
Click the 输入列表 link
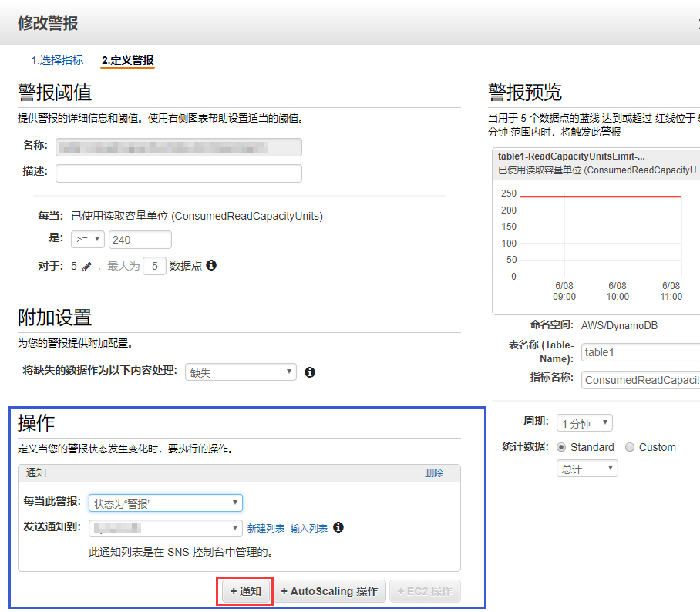click(x=308, y=528)
